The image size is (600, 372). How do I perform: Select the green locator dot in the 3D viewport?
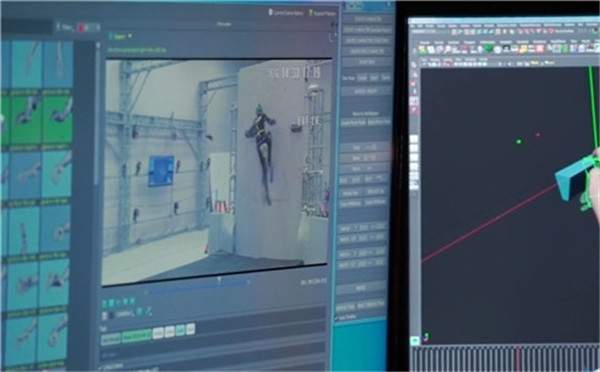click(x=518, y=142)
